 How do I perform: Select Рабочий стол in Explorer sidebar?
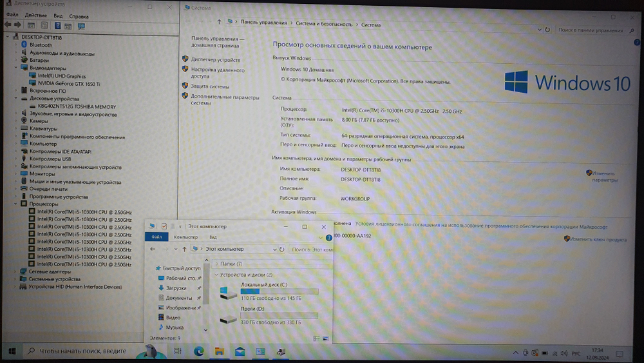click(x=181, y=278)
